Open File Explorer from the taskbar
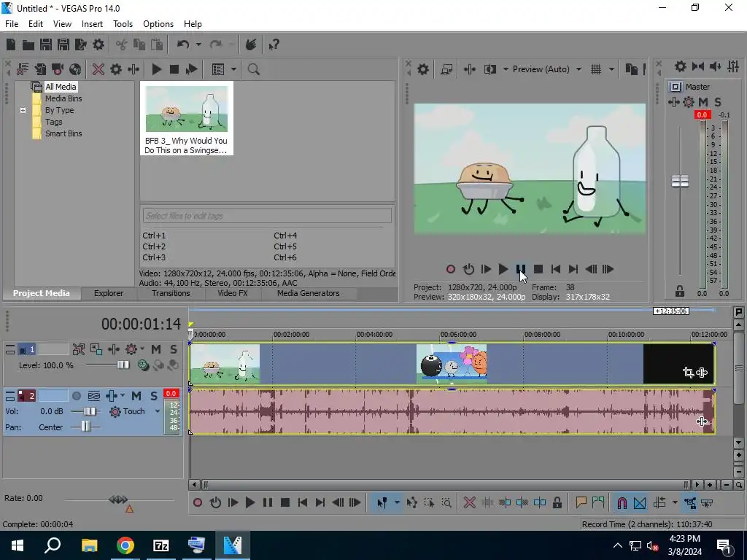Image resolution: width=747 pixels, height=560 pixels. click(89, 545)
